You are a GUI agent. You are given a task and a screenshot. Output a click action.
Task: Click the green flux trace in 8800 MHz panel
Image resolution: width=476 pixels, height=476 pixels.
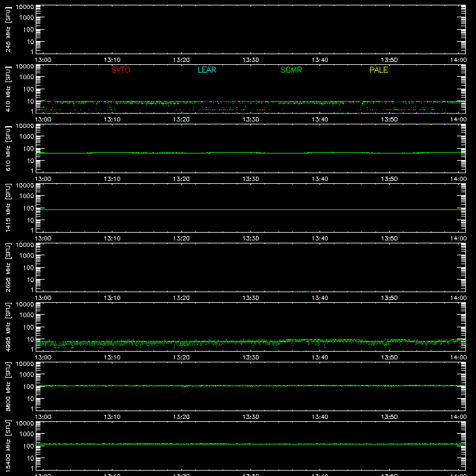(250, 386)
